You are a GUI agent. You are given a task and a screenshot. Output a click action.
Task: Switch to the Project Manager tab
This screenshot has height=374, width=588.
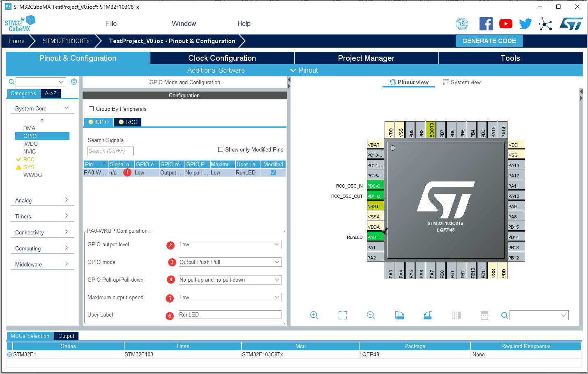point(366,58)
